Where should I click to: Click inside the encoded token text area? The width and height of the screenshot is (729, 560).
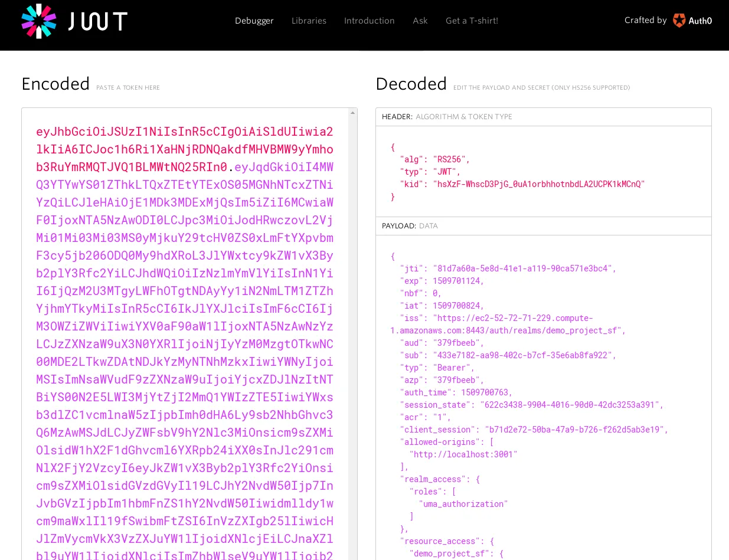(x=185, y=334)
